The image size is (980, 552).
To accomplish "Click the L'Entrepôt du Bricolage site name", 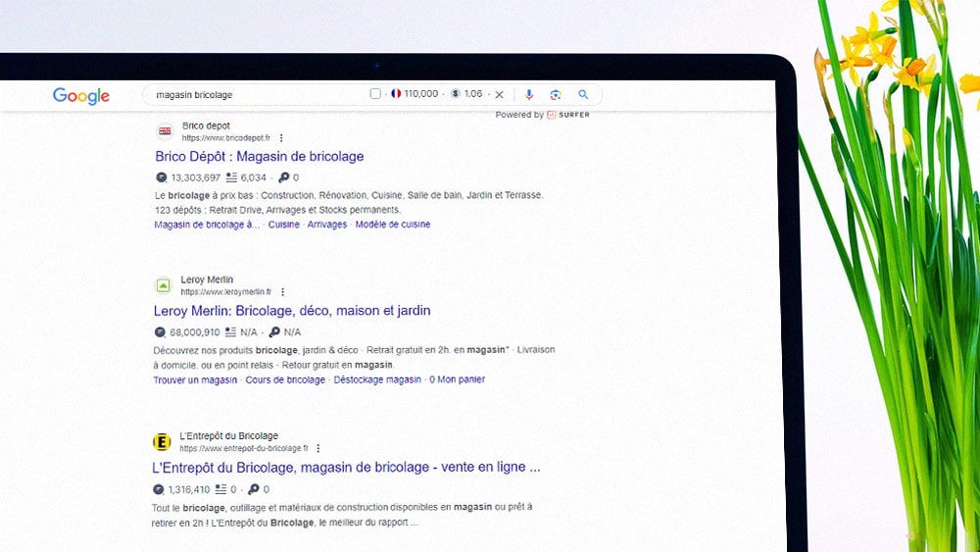I will pos(228,435).
